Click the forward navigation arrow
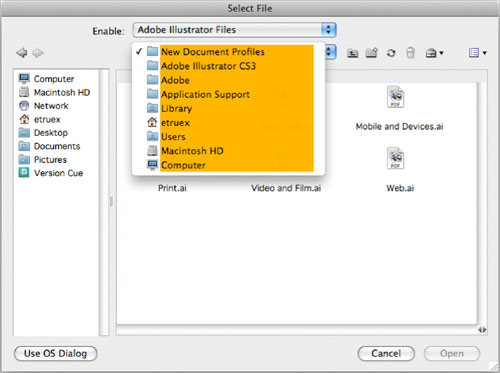 (x=38, y=53)
